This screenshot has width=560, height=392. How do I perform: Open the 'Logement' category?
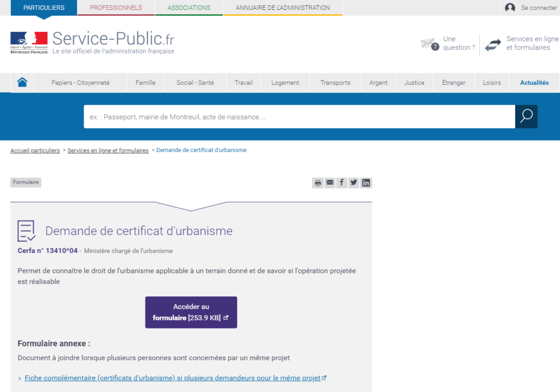pos(285,82)
